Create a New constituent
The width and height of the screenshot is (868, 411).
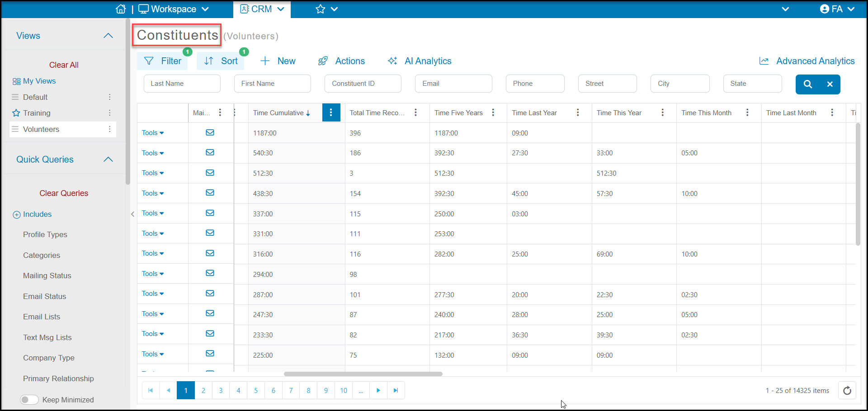click(x=278, y=61)
